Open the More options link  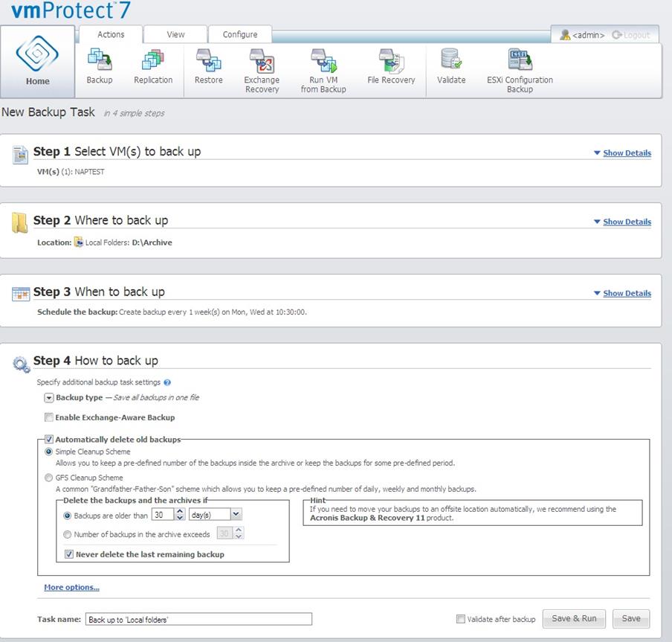[71, 588]
